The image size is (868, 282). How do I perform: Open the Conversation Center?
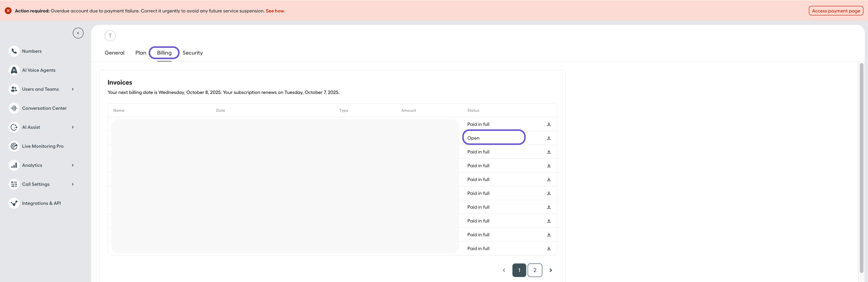[x=44, y=108]
